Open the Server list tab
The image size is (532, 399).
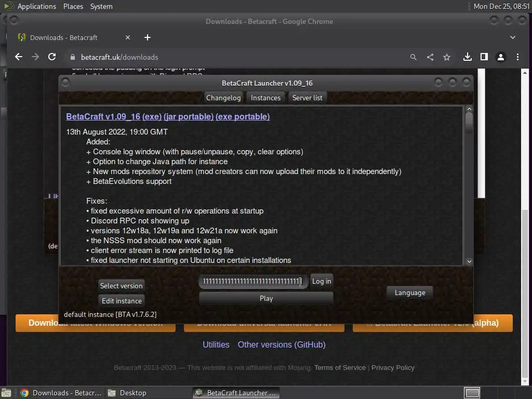pos(308,98)
